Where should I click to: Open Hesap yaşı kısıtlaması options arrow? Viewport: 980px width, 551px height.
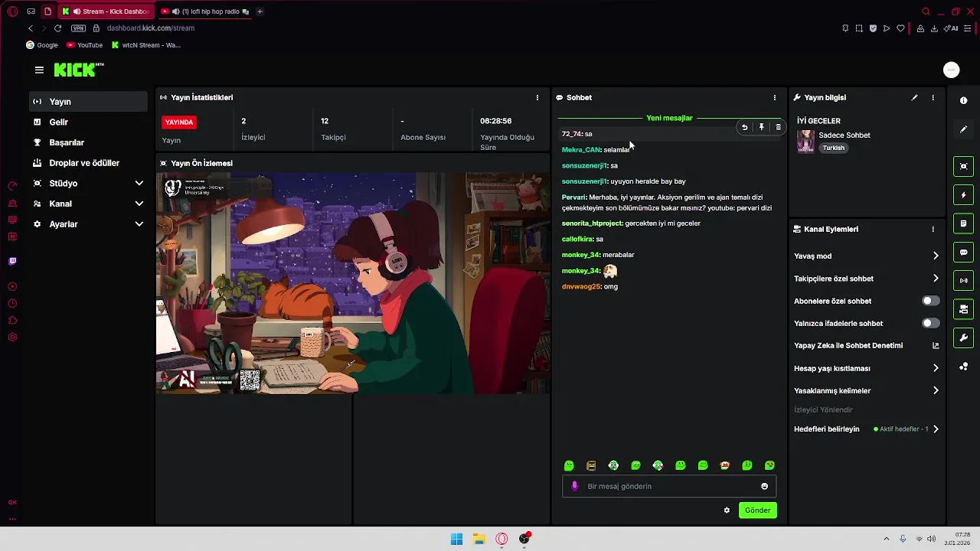coord(936,368)
